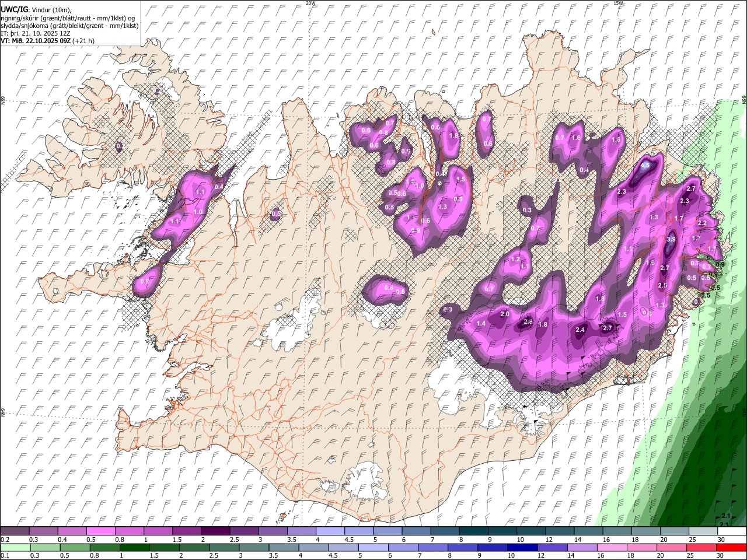Click the light lavender 4 swatch in upper legend

click(330, 531)
